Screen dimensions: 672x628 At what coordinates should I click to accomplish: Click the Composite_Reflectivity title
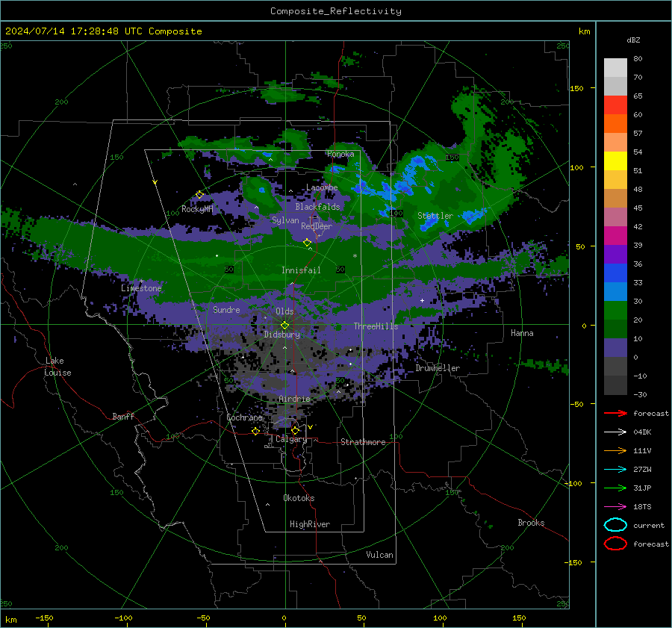[x=336, y=11]
